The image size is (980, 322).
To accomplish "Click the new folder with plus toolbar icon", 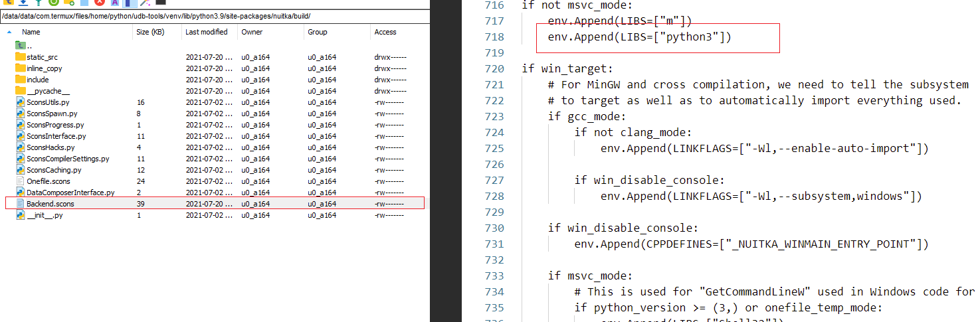I will [68, 3].
